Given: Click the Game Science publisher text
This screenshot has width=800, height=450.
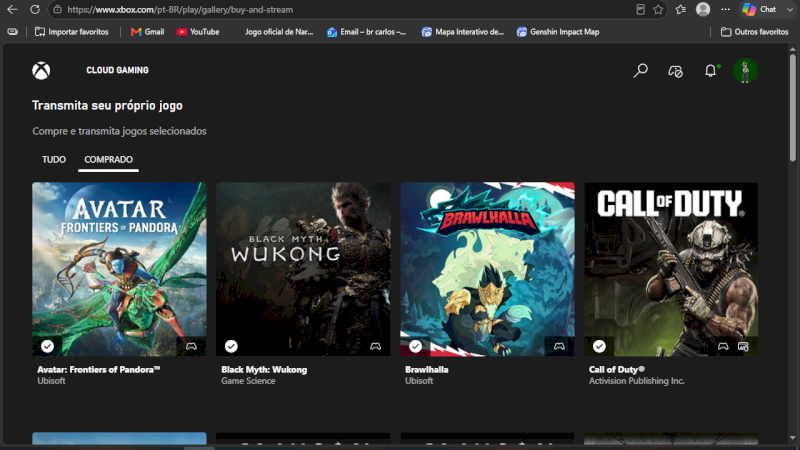Looking at the screenshot, I should (248, 381).
